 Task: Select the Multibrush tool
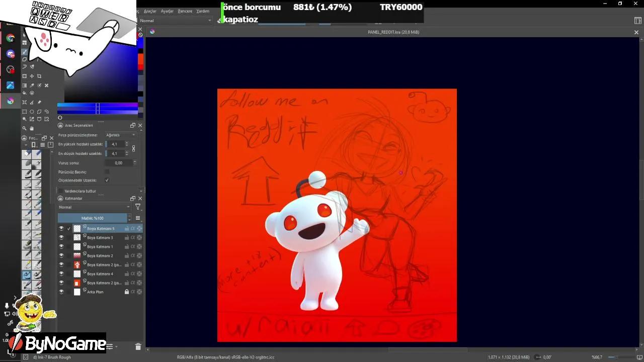tap(32, 67)
